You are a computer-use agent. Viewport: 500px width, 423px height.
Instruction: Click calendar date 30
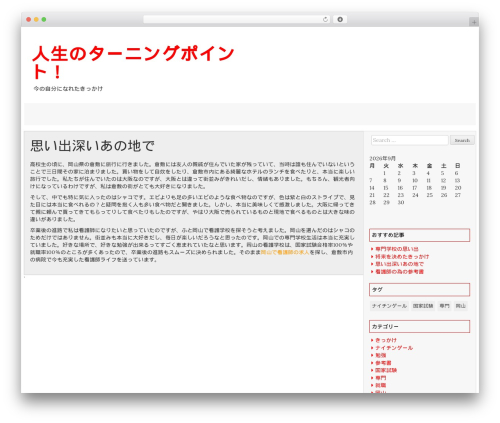401,202
